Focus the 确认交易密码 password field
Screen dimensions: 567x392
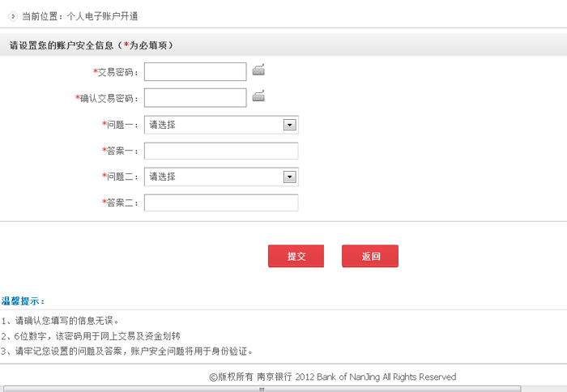(195, 98)
